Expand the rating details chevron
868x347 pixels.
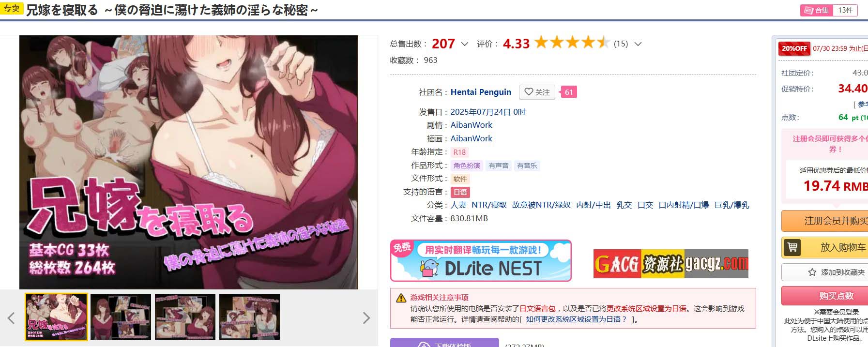pos(638,44)
